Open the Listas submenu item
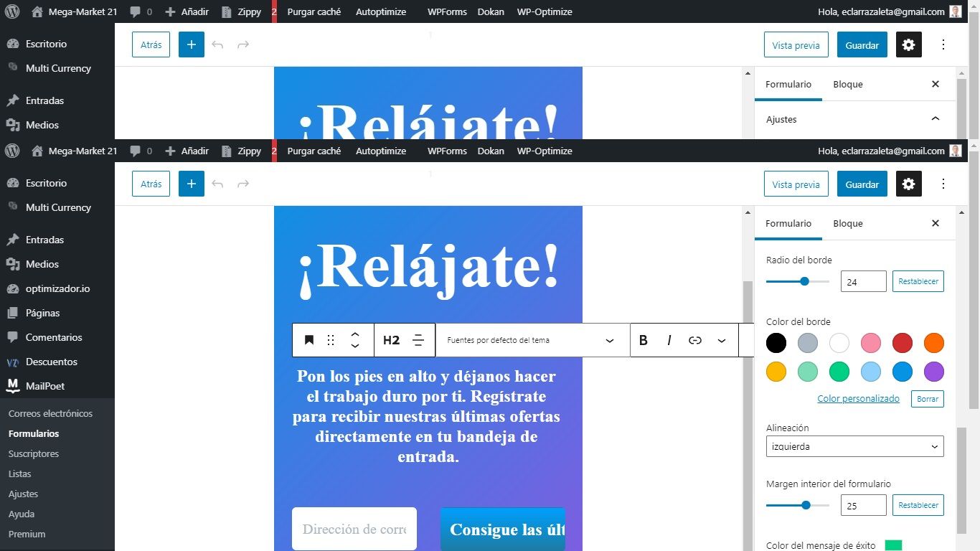The width and height of the screenshot is (980, 551). pos(20,474)
